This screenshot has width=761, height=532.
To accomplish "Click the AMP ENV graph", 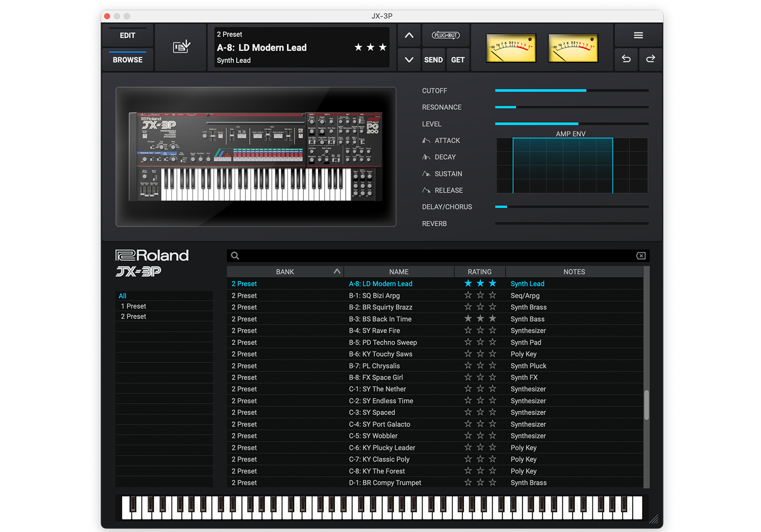I will click(572, 165).
